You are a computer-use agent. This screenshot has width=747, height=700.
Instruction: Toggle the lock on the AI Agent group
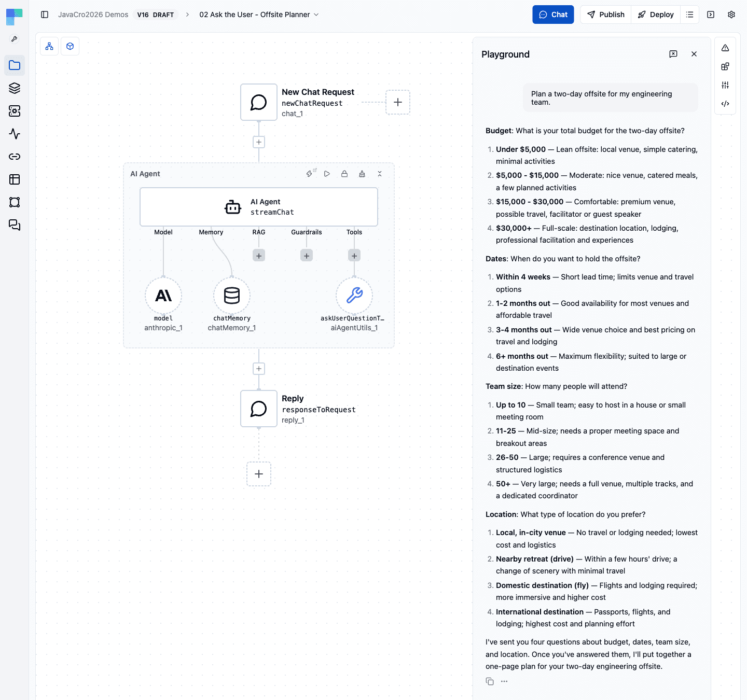(x=344, y=174)
